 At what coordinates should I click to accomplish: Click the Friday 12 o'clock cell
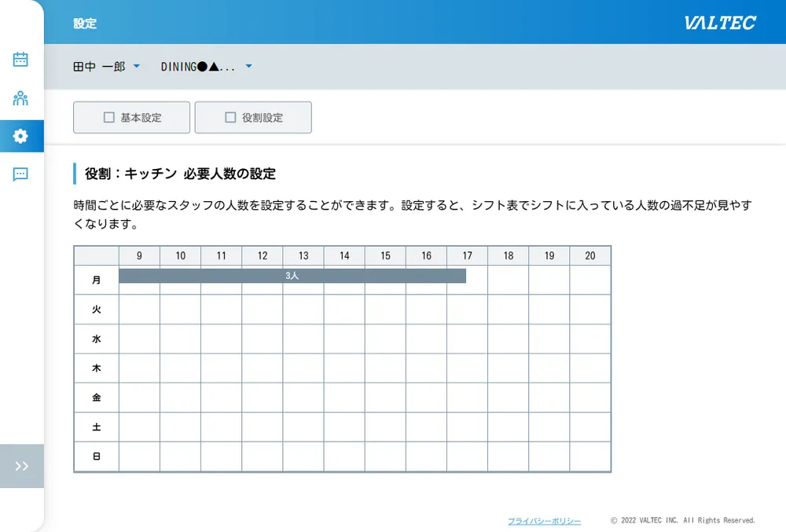263,398
